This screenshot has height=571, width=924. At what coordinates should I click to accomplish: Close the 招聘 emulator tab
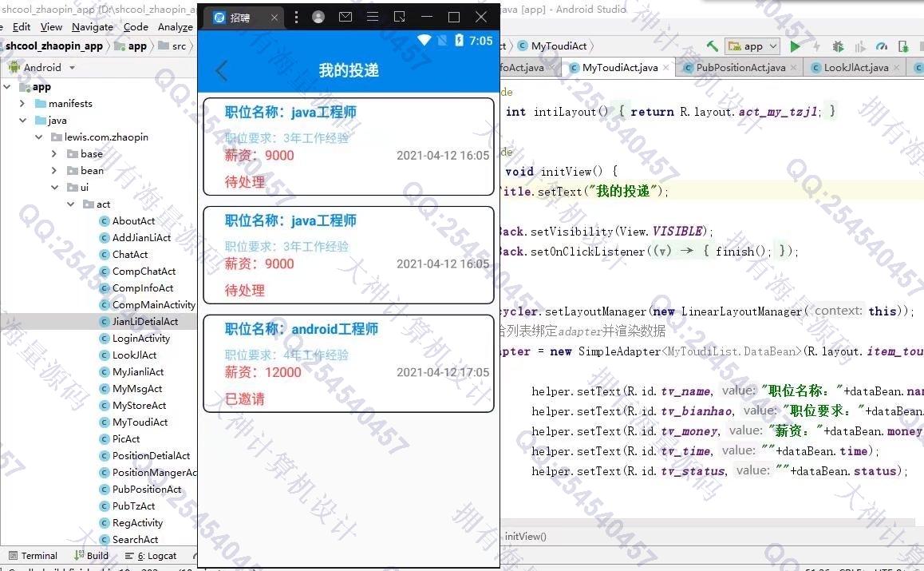(x=274, y=18)
